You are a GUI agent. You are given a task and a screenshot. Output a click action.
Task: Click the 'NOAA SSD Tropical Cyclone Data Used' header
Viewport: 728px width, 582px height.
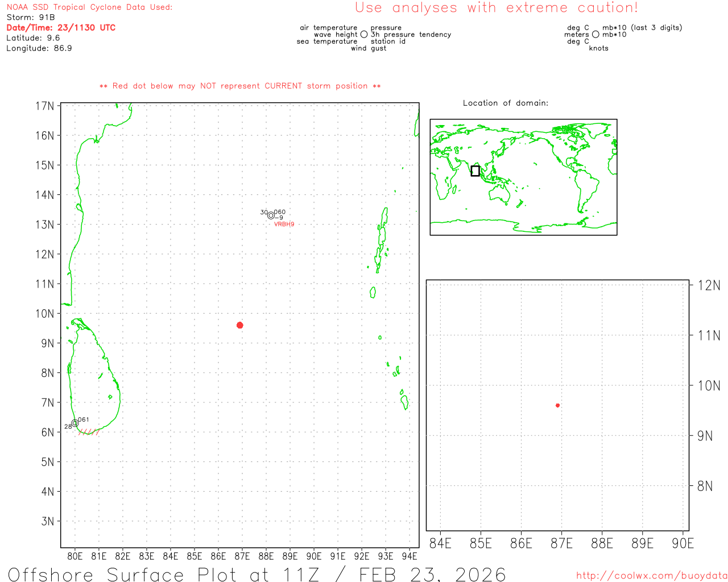click(x=89, y=7)
